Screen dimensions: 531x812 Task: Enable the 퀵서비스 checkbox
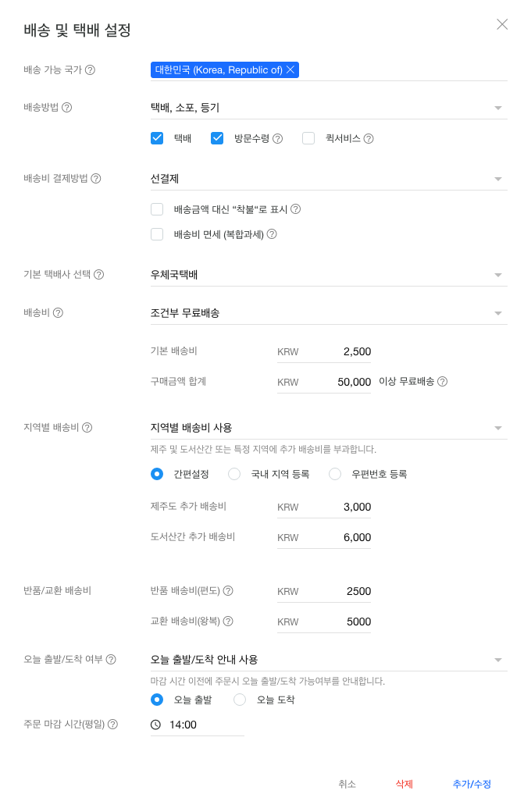point(308,138)
